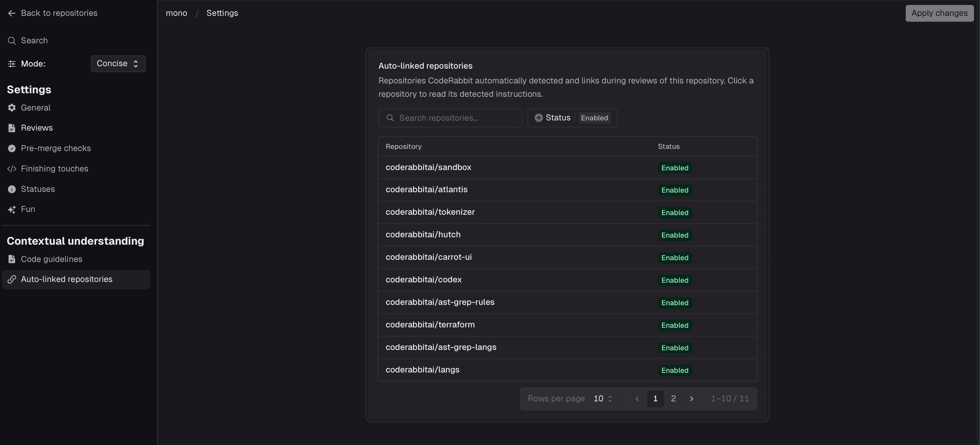Click the Auto-linked repositories link icon
Viewport: 980px width, 445px height.
(12, 280)
